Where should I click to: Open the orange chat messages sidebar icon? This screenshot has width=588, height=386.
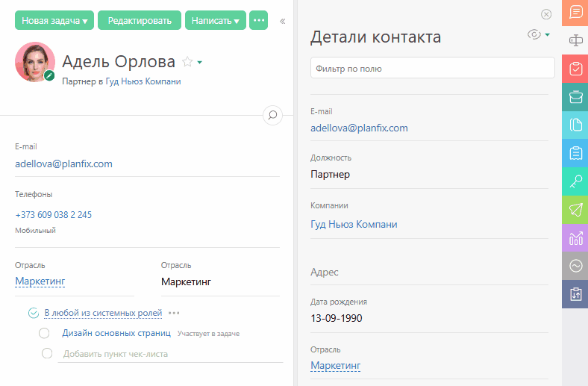pyautogui.click(x=575, y=13)
